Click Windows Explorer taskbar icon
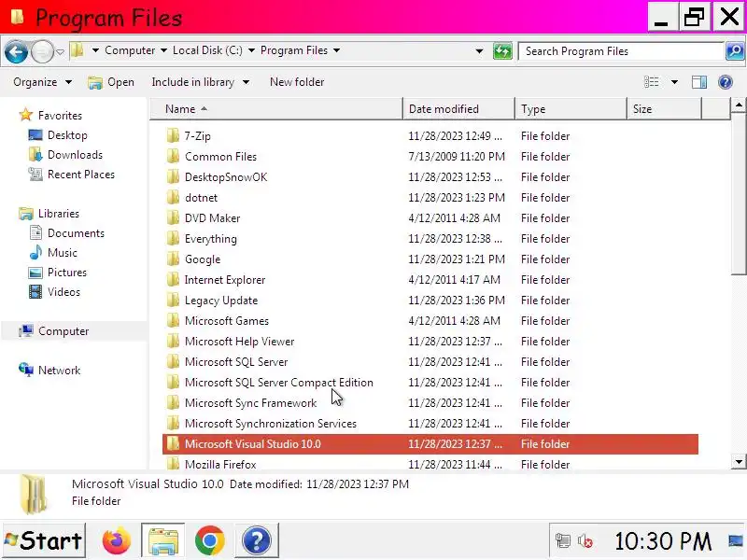This screenshot has height=560, width=747. coord(162,540)
